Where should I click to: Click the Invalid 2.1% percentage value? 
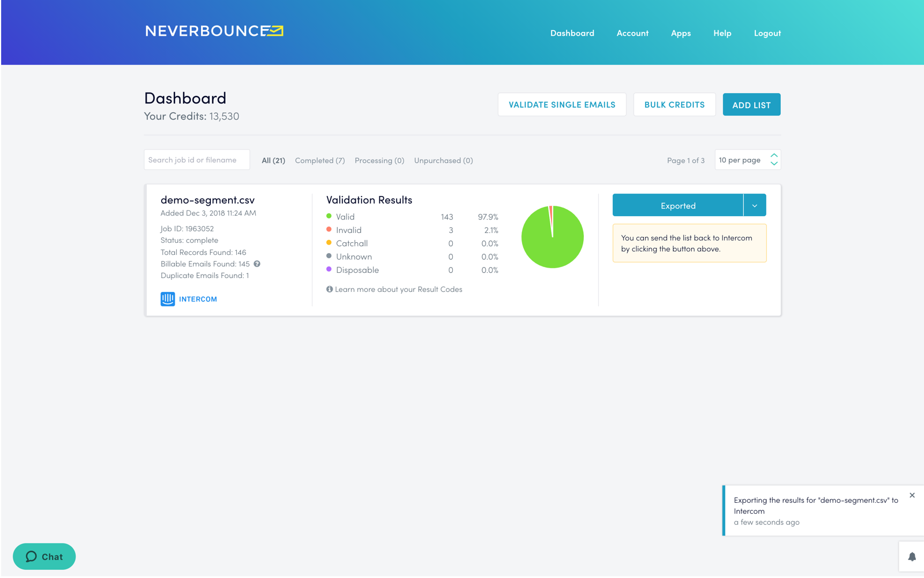[x=491, y=230]
